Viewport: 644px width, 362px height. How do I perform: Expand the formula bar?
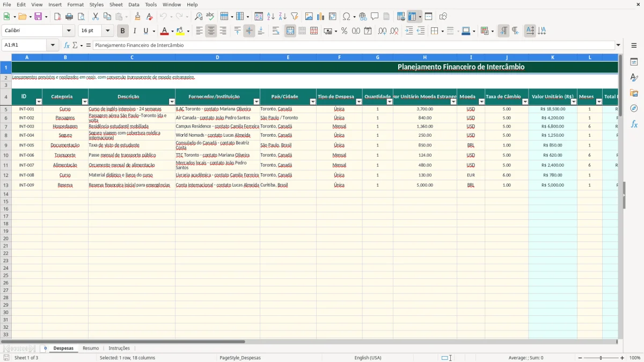pos(618,45)
